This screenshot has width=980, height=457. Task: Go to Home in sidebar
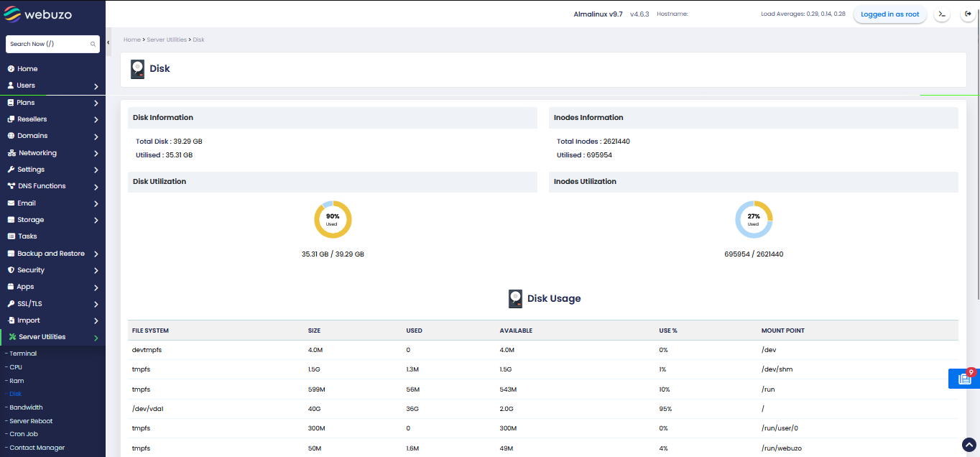click(27, 69)
